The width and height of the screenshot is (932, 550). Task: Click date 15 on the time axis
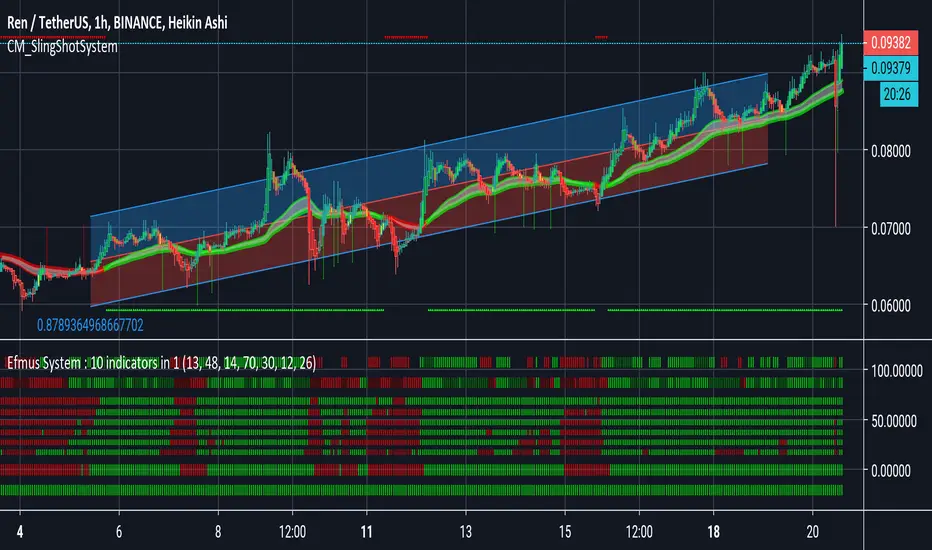[565, 531]
